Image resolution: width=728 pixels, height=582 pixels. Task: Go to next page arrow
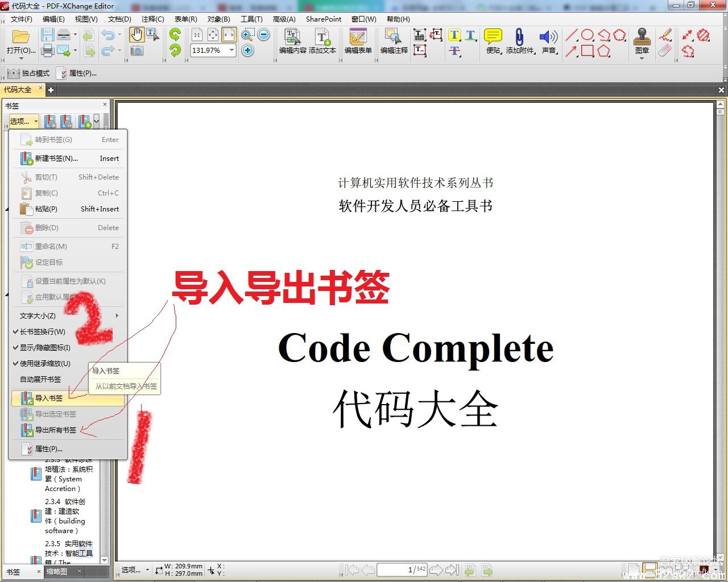coord(436,569)
